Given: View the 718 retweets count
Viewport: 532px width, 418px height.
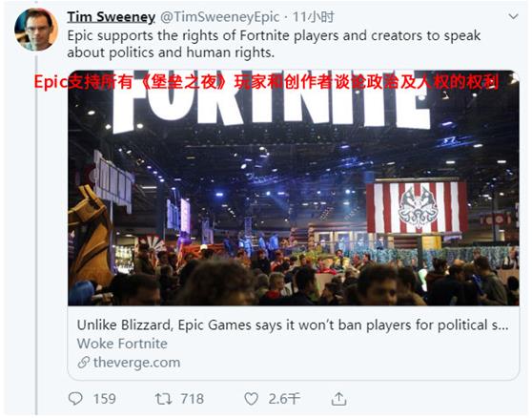Looking at the screenshot, I should (192, 399).
